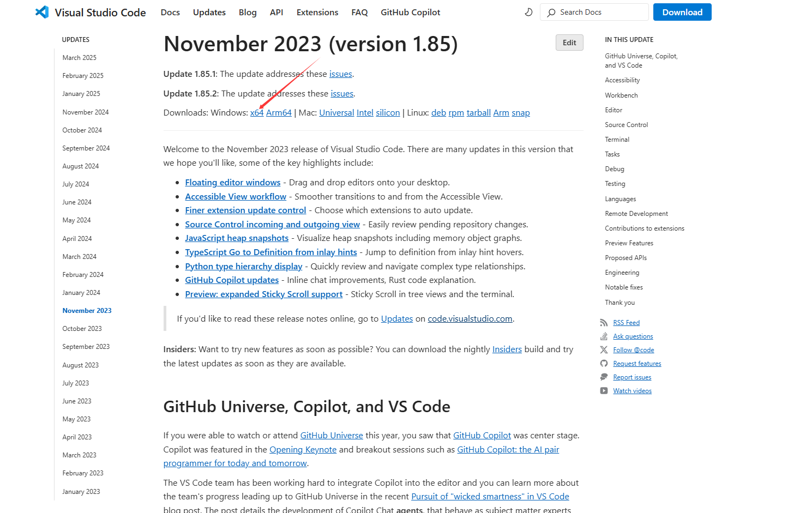
Task: Click the blue Download button
Action: (x=682, y=12)
